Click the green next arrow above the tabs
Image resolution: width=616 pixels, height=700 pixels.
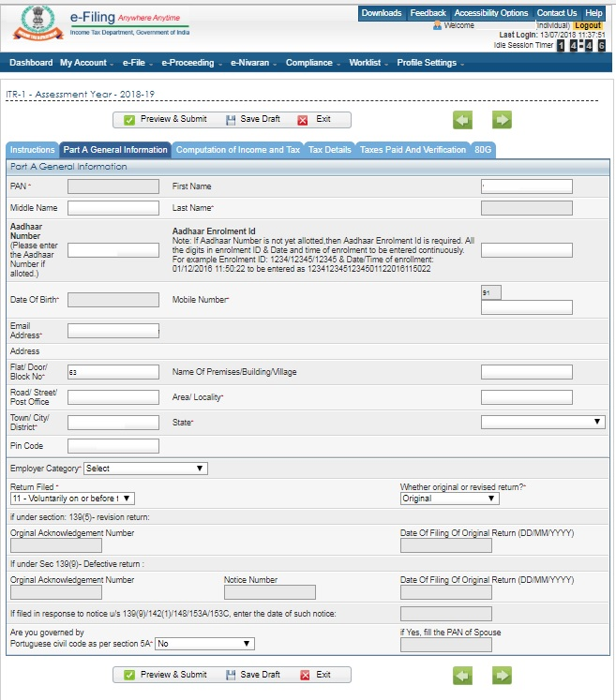click(x=502, y=120)
